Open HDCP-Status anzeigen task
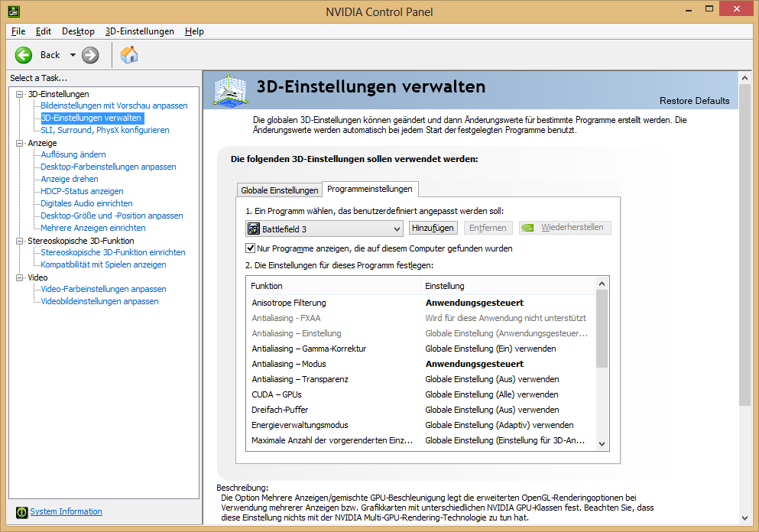The height and width of the screenshot is (532, 759). (x=82, y=191)
